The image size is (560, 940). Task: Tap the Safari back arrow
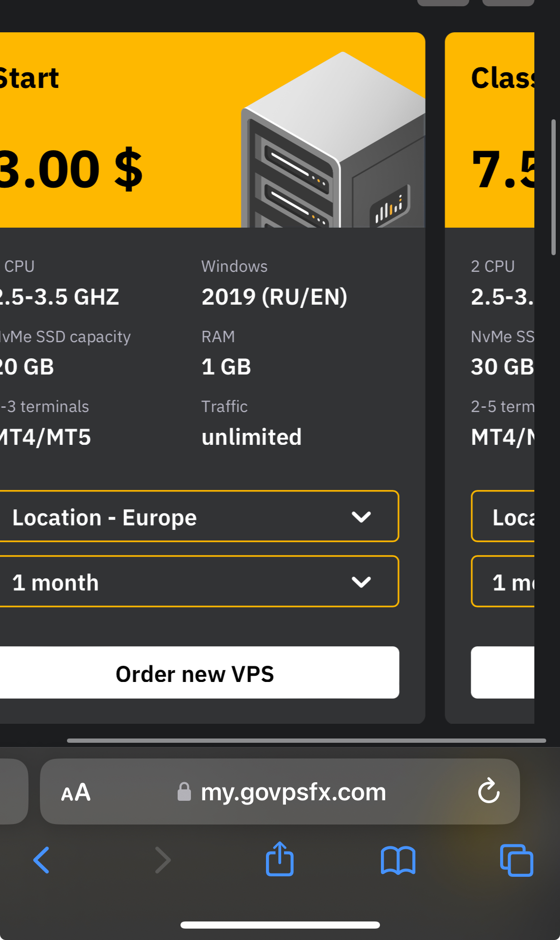[42, 860]
